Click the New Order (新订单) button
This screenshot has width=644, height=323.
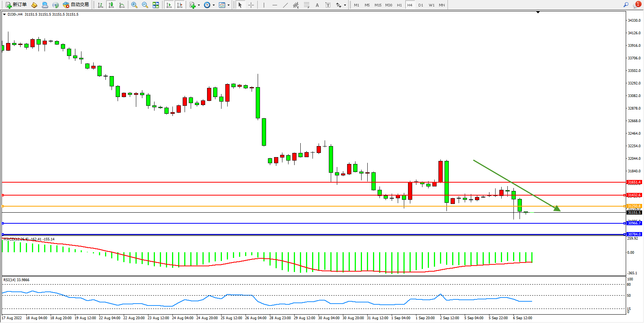tap(16, 5)
